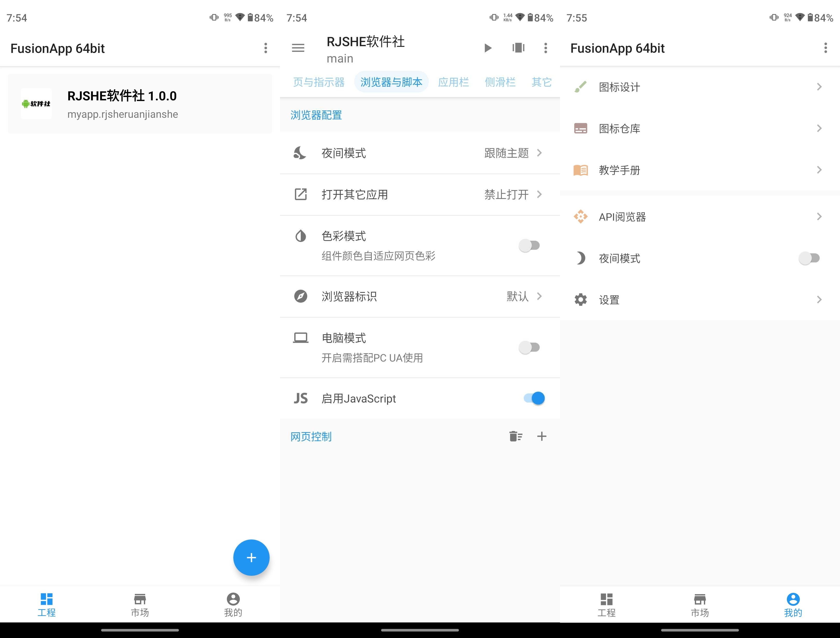Select 我的 tab in right screen bottom bar
Image resolution: width=840 pixels, height=638 pixels.
(x=793, y=605)
